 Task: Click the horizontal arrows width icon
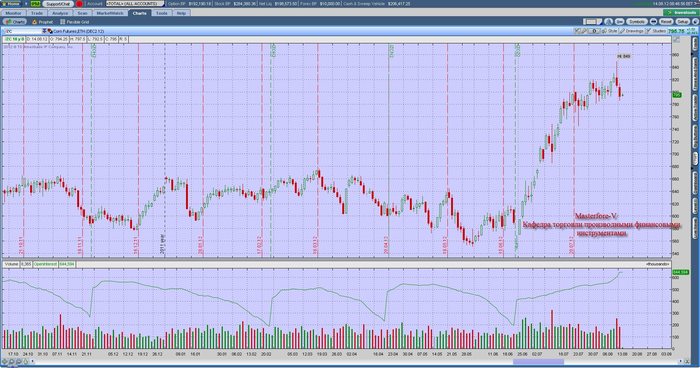(x=653, y=21)
